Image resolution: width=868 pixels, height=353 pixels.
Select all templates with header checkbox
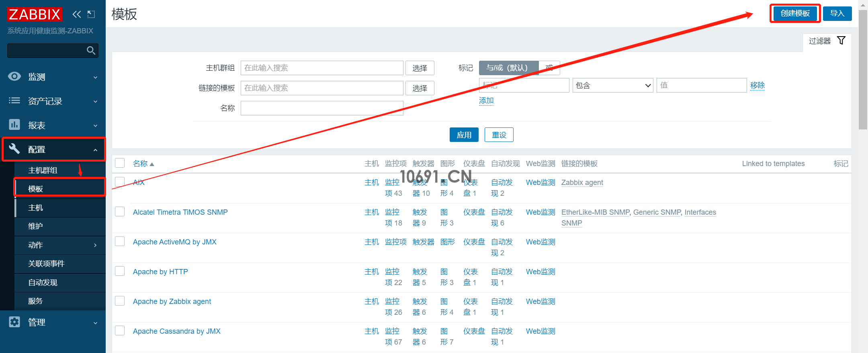[x=120, y=163]
